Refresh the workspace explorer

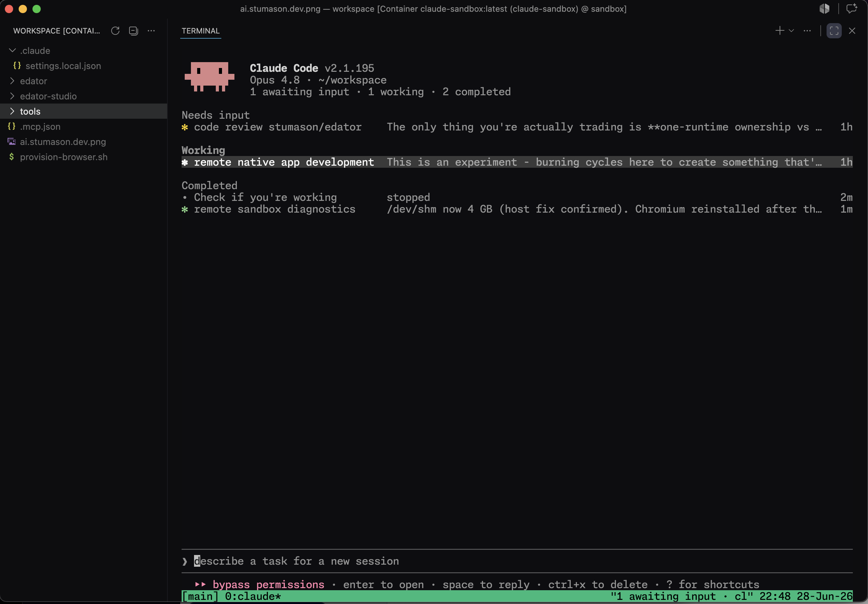[x=115, y=31]
